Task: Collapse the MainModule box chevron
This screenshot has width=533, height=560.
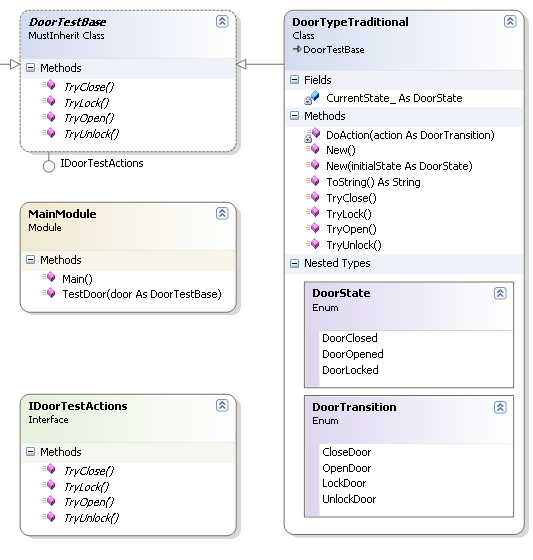Action: pyautogui.click(x=222, y=213)
